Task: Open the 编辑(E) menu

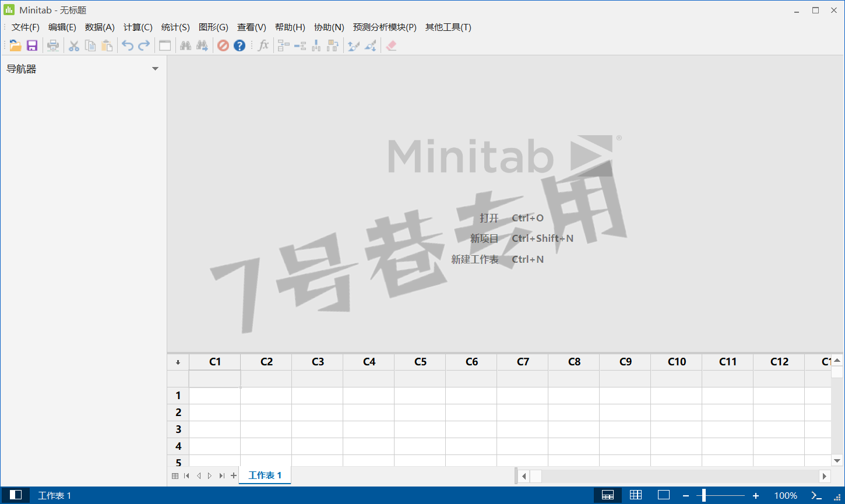Action: click(x=62, y=27)
